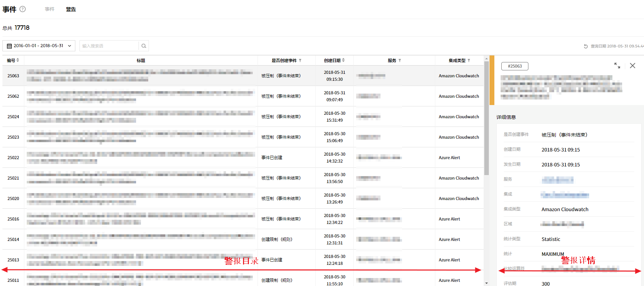
Task: Open the 服务 column filter
Action: (400, 61)
